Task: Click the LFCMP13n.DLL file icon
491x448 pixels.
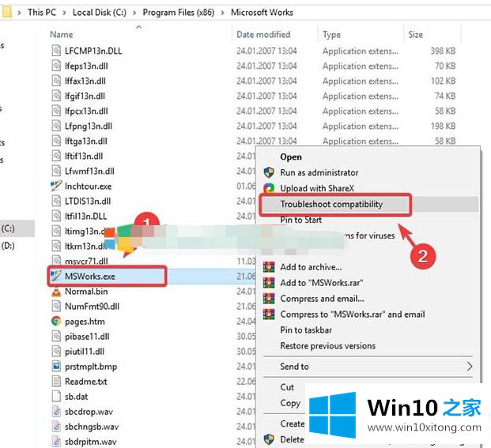Action: [x=56, y=51]
